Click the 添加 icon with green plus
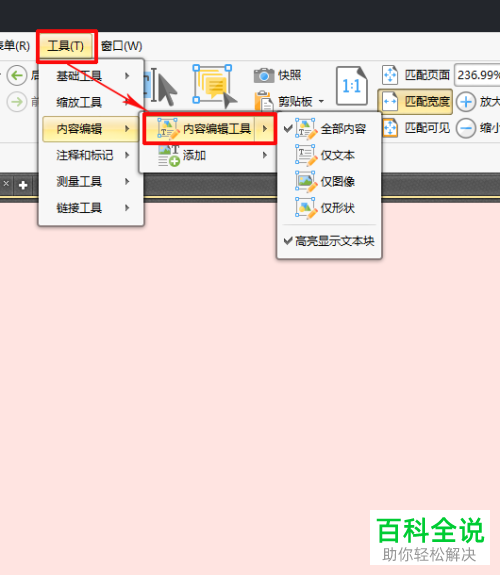This screenshot has width=500, height=575. (x=168, y=155)
